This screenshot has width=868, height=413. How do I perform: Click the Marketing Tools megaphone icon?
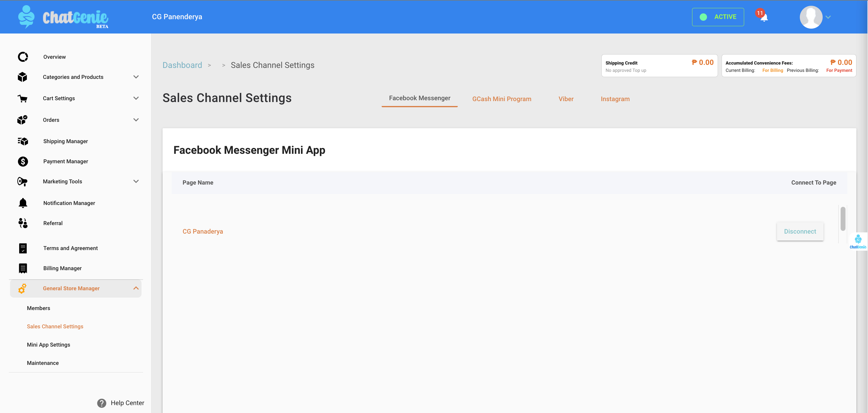click(23, 182)
